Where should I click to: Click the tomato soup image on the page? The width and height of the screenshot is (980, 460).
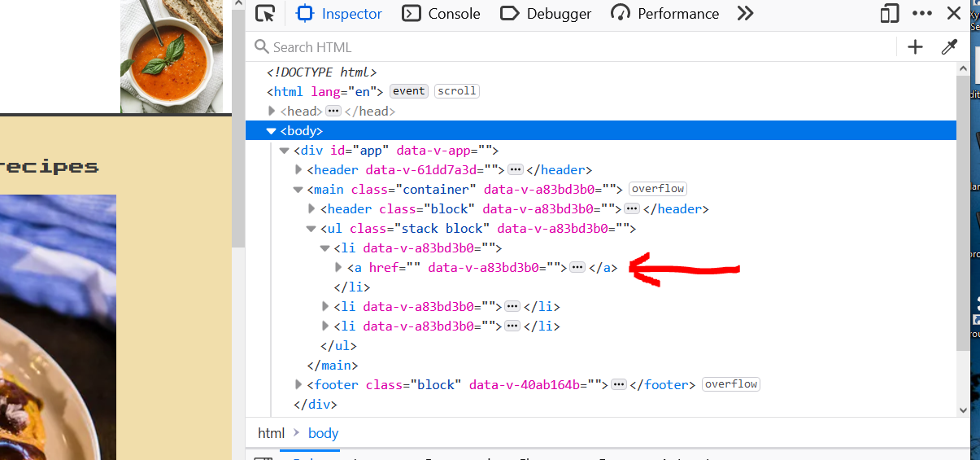click(172, 56)
